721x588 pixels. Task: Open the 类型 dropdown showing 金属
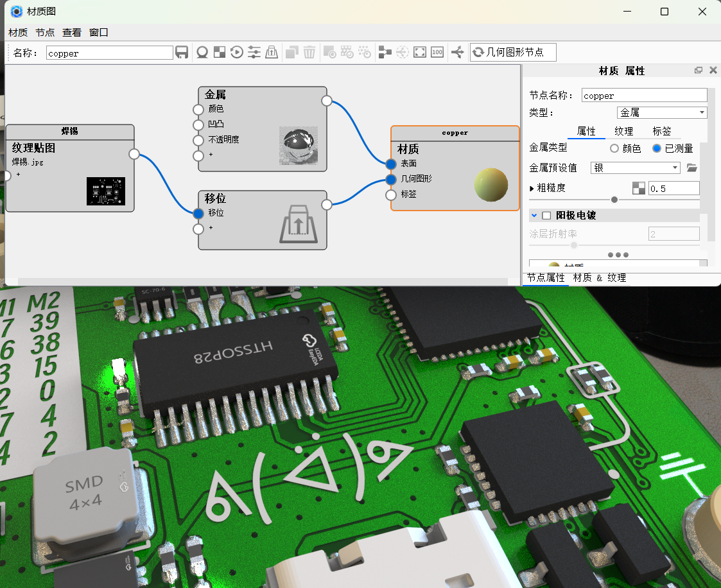coord(662,113)
